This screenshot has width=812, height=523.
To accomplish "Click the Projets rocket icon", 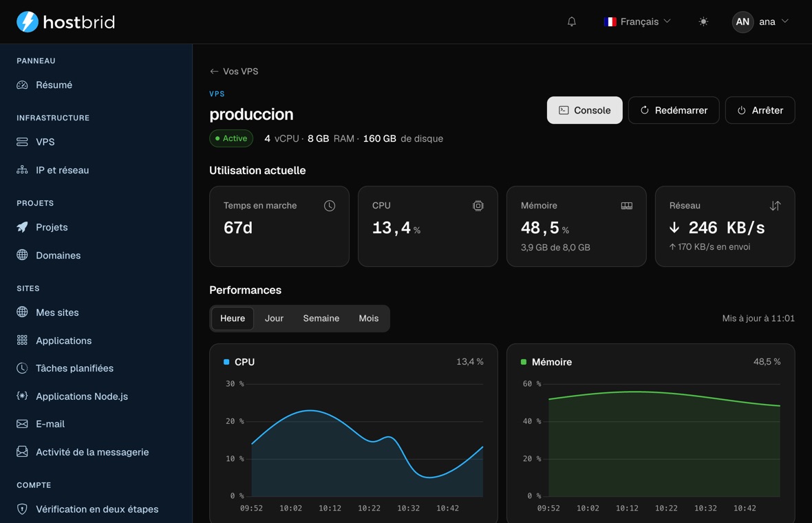I will (x=22, y=227).
